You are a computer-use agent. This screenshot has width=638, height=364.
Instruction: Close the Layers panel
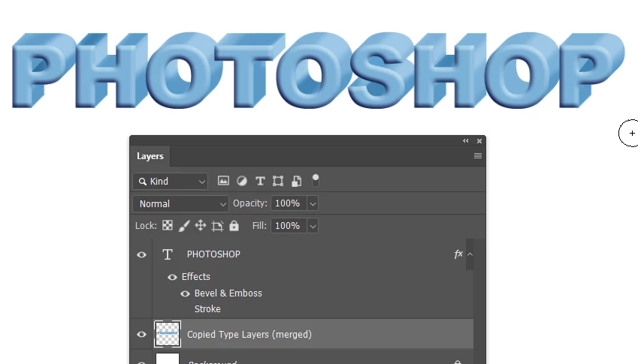click(x=479, y=141)
